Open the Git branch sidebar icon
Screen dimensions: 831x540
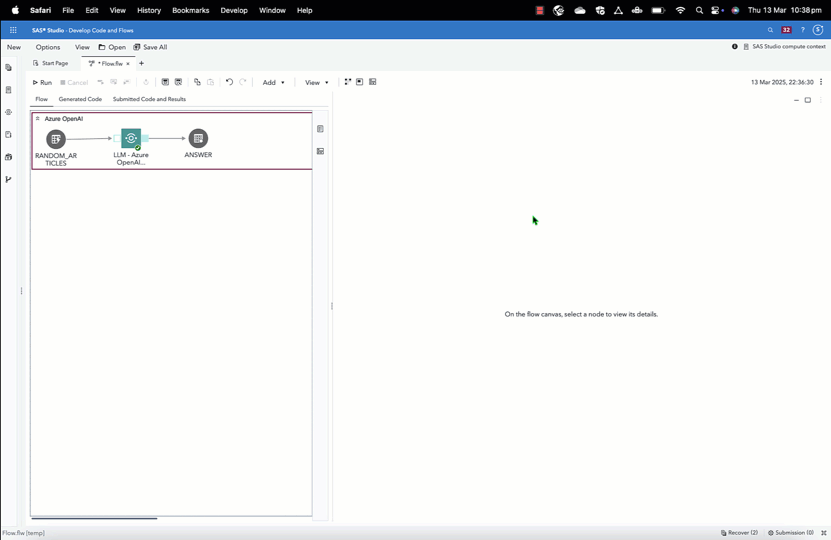[8, 179]
